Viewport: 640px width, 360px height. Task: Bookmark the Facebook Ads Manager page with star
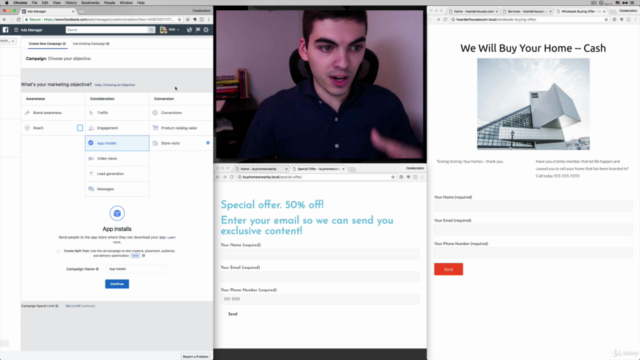pyautogui.click(x=179, y=19)
